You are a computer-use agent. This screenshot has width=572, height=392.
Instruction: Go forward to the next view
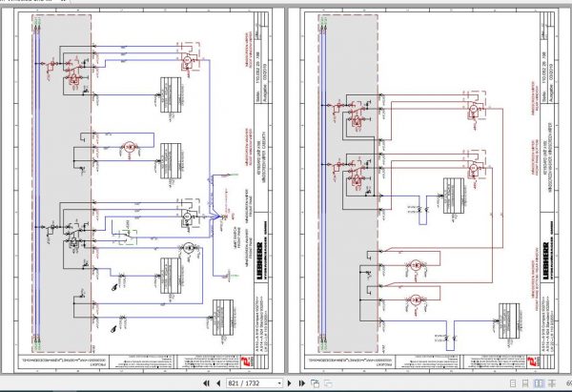pyautogui.click(x=328, y=383)
